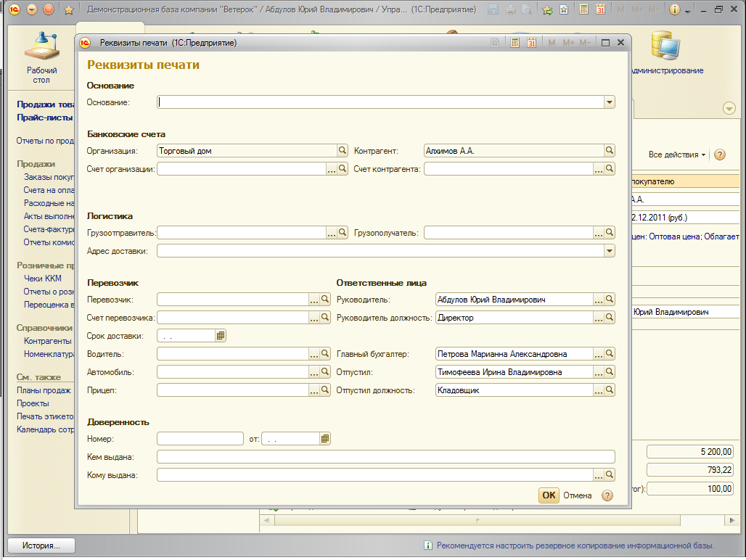The height and width of the screenshot is (560, 746).
Task: Click the help icon beside Отмена
Action: click(x=607, y=495)
